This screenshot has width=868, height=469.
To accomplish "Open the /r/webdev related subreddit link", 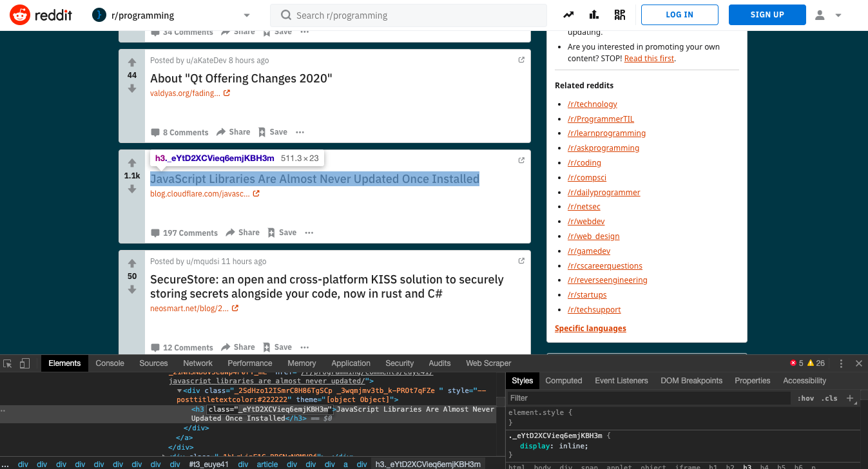I will pyautogui.click(x=586, y=221).
